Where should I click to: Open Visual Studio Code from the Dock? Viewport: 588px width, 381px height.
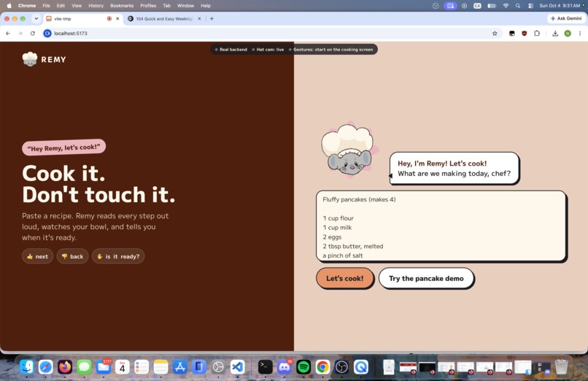pos(237,366)
